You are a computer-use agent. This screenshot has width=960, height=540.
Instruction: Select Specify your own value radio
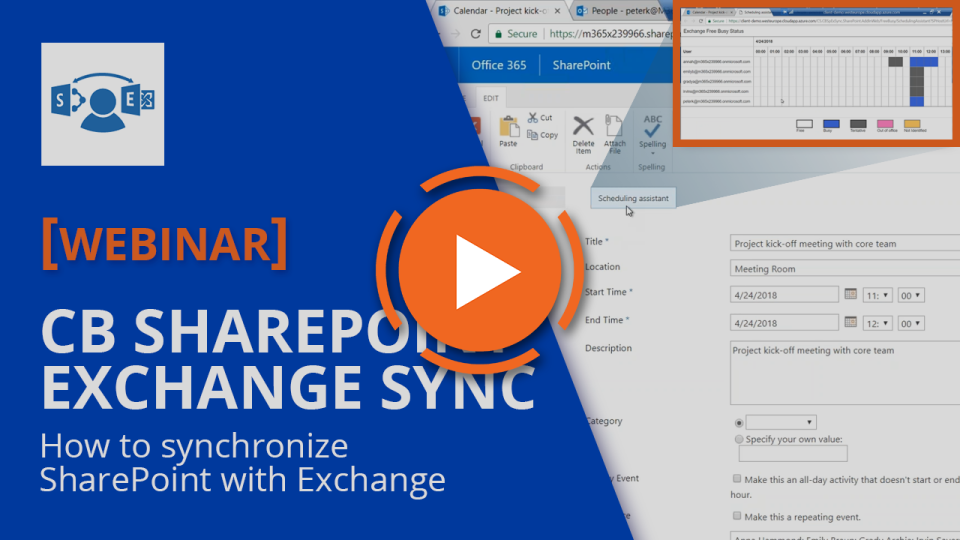point(739,439)
